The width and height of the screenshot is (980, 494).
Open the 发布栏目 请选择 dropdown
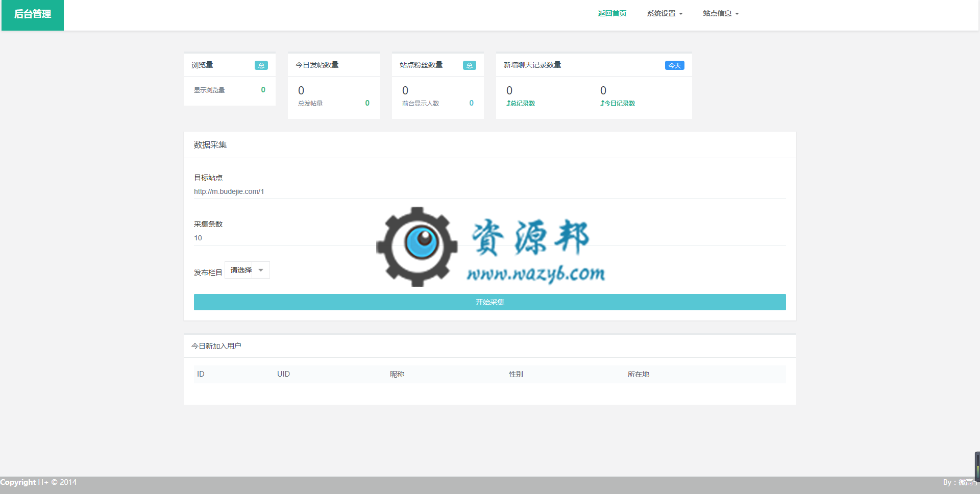(x=247, y=270)
